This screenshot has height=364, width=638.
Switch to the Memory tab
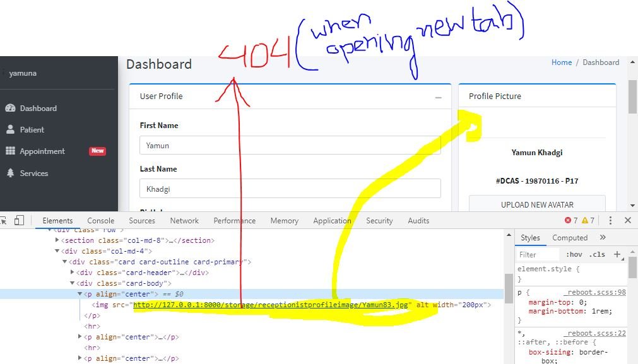(285, 220)
